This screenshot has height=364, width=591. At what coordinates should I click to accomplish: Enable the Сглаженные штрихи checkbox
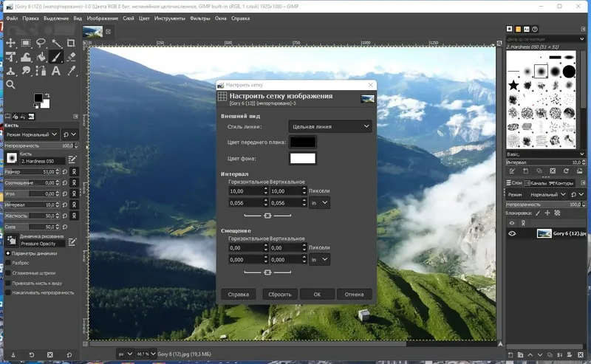9,272
